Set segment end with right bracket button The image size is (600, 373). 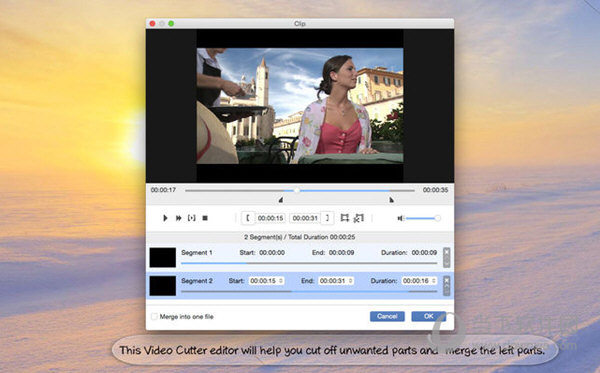(x=327, y=218)
